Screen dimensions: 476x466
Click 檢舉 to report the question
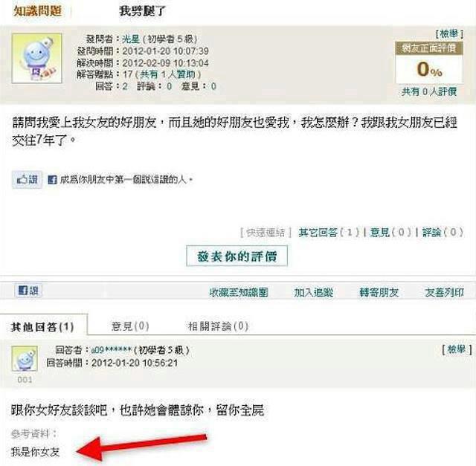click(x=449, y=33)
